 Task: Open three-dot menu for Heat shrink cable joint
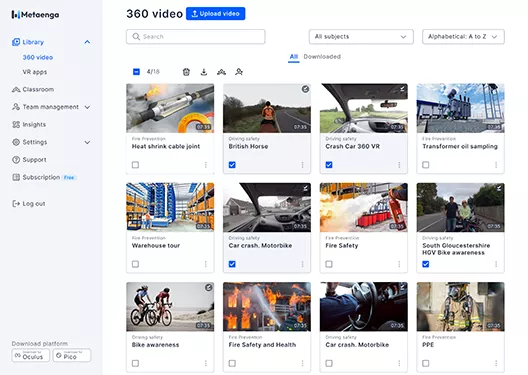[205, 165]
